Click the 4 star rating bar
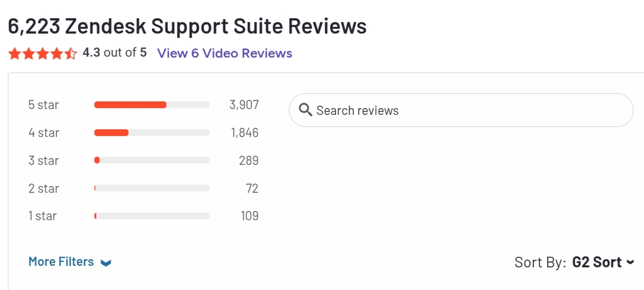Image resolution: width=644 pixels, height=290 pixels. [152, 133]
